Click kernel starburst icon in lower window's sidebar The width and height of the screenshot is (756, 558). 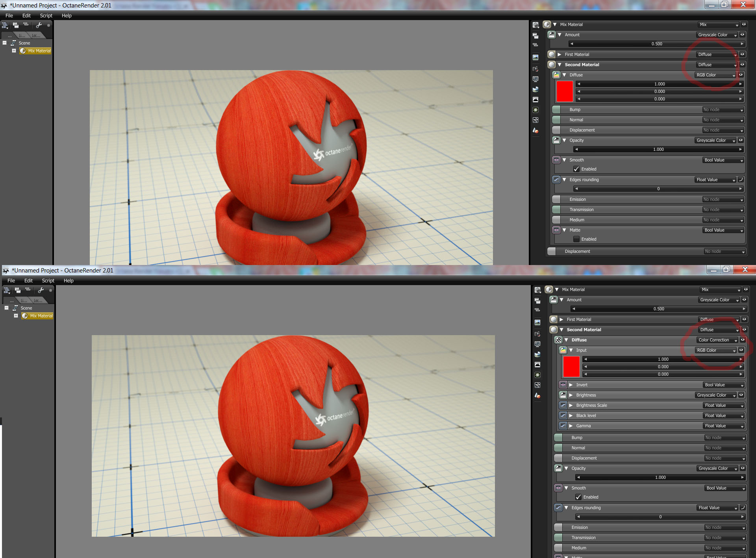pyautogui.click(x=537, y=375)
